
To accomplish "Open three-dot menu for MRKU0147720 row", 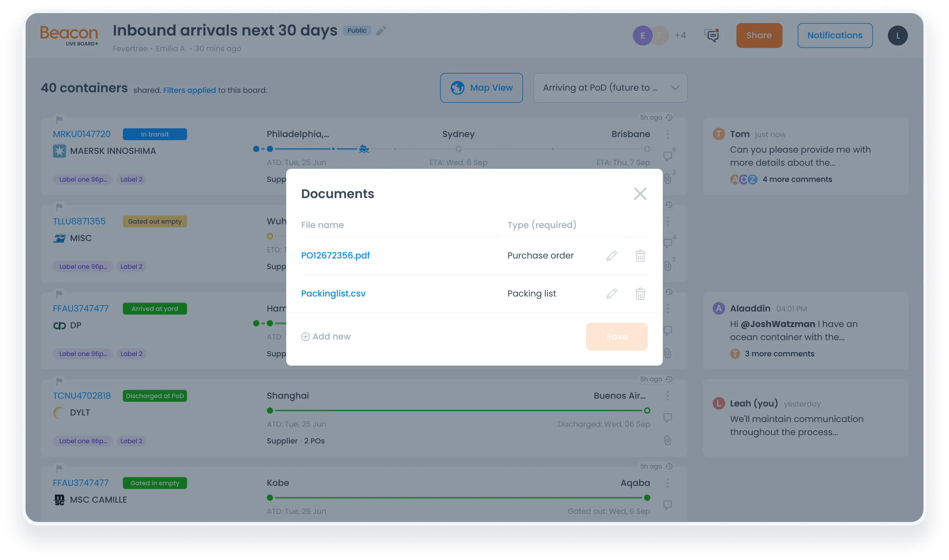I will pyautogui.click(x=668, y=134).
